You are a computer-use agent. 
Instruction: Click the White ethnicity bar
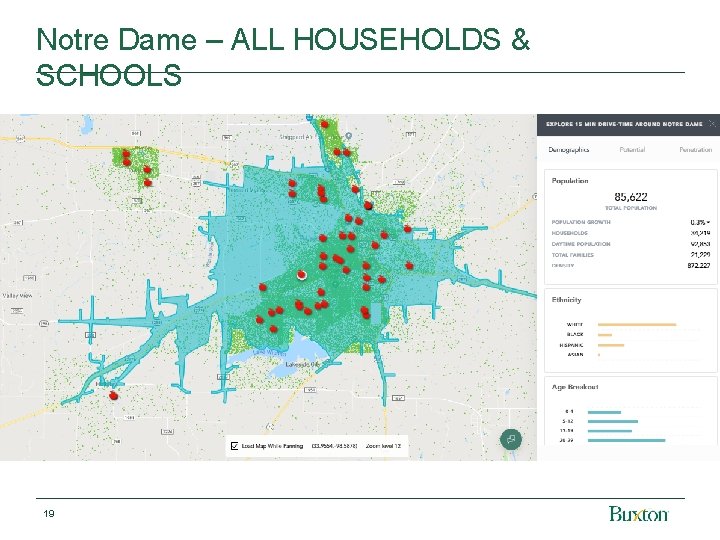point(636,325)
